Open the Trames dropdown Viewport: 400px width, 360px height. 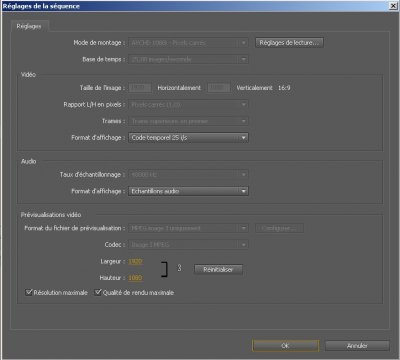click(x=188, y=121)
